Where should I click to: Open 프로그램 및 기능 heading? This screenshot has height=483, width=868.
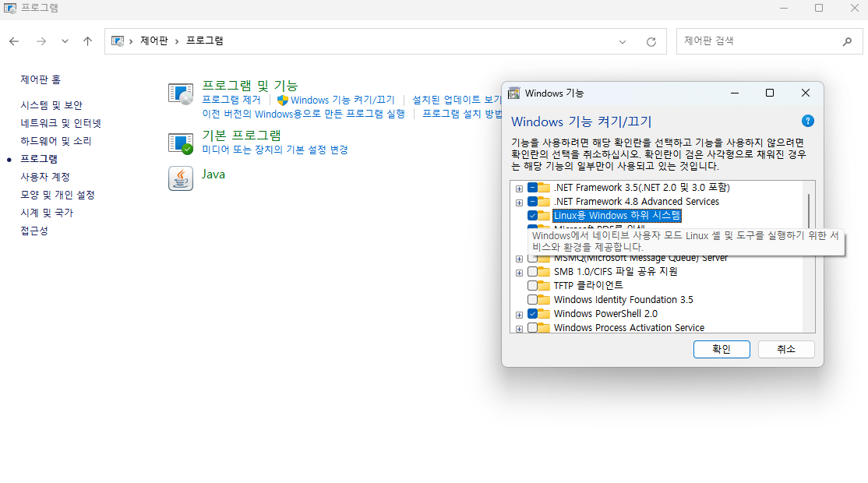(249, 85)
